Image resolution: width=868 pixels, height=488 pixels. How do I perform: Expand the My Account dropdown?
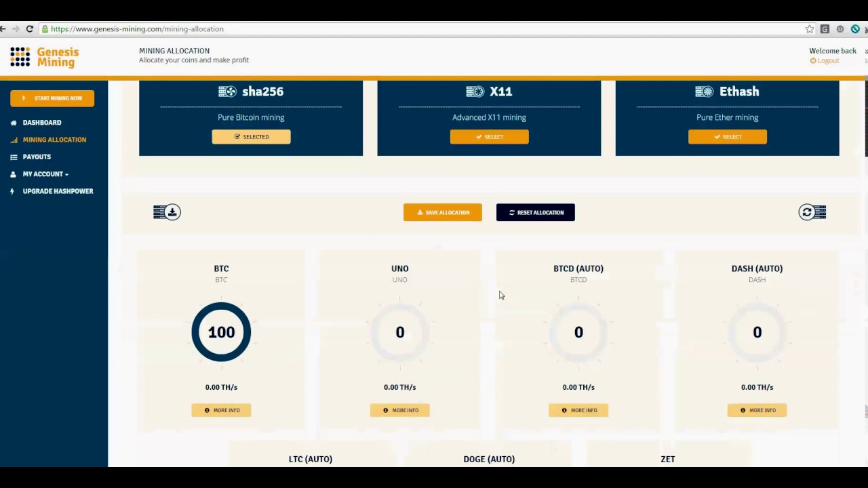point(45,174)
